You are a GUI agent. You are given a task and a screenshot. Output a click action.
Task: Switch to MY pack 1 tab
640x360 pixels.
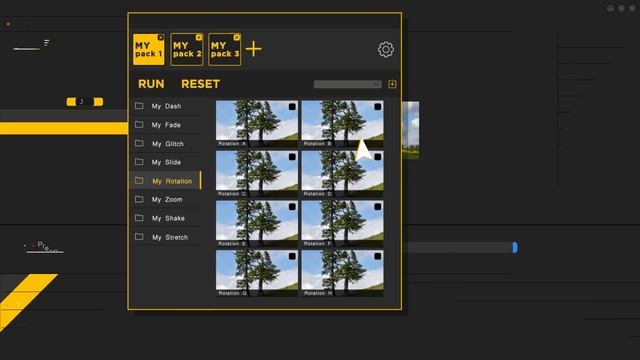pos(149,50)
